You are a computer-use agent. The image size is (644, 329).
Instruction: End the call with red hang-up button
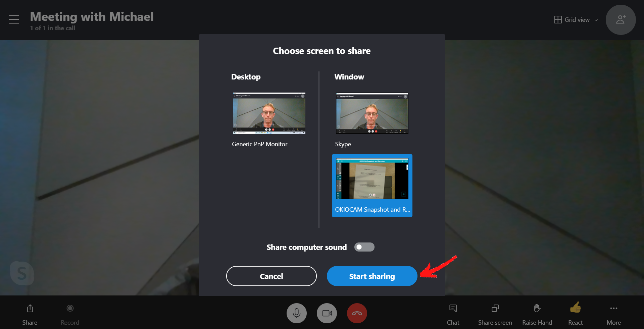[357, 313]
